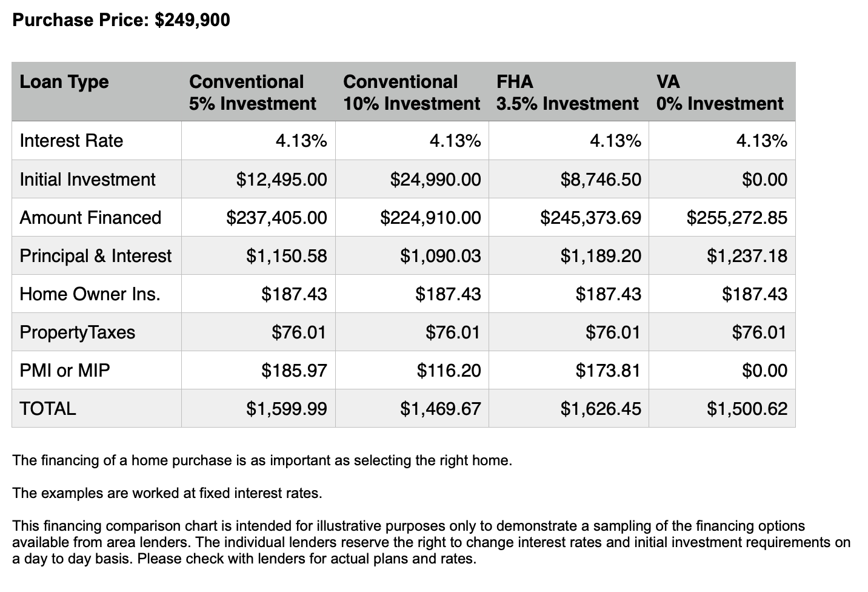868x592 pixels.
Task: Select the PMI or MIP row label
Action: tap(65, 371)
